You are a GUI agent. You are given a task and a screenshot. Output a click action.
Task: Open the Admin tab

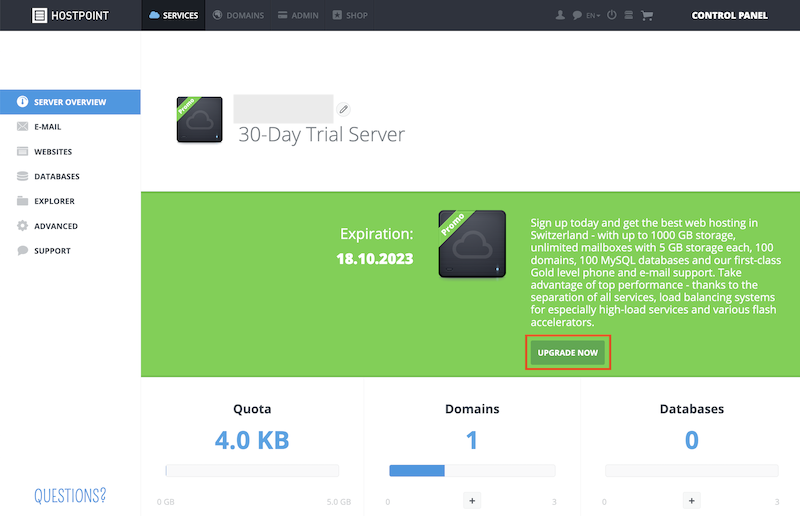pyautogui.click(x=298, y=15)
